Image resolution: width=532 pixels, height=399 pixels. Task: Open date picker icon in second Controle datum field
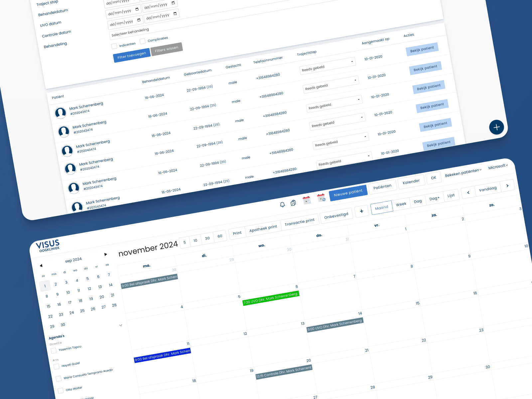click(175, 14)
